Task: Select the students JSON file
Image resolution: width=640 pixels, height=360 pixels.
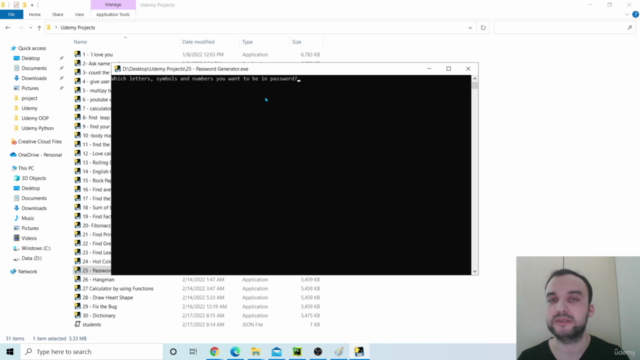Action: pos(91,324)
